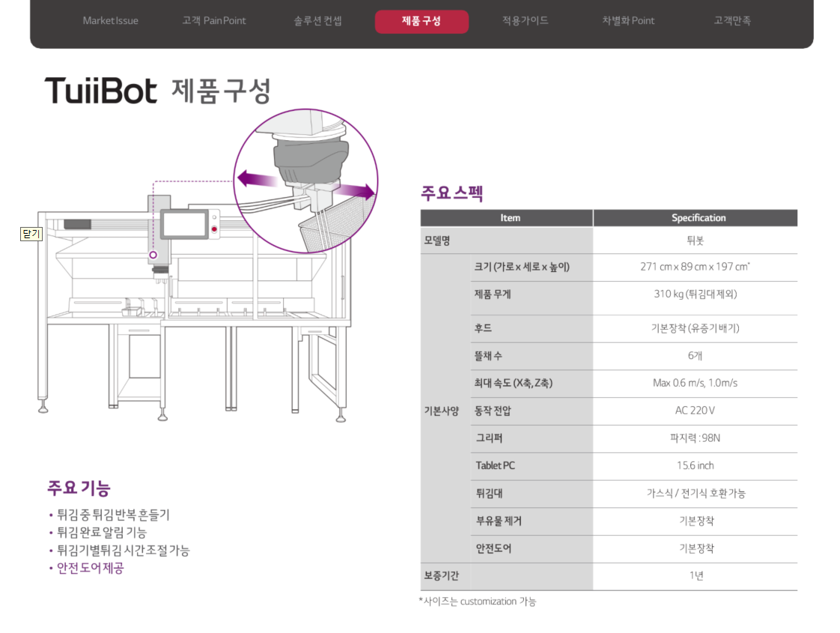Go to the 적용가이드 tab

pos(526,21)
